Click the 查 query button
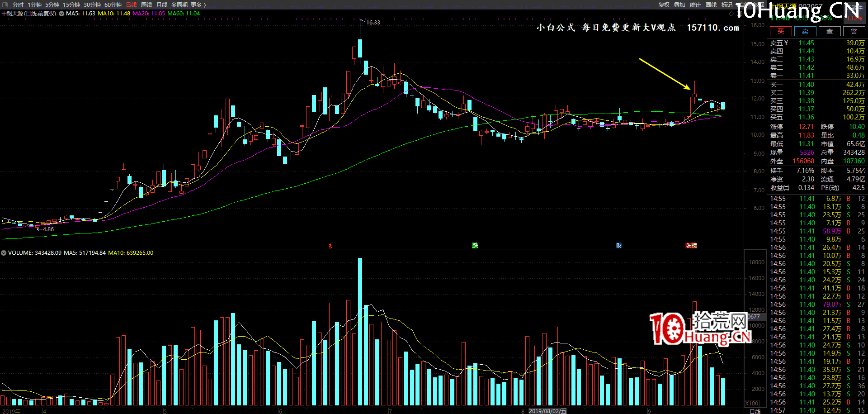868x414 pixels. 830,31
